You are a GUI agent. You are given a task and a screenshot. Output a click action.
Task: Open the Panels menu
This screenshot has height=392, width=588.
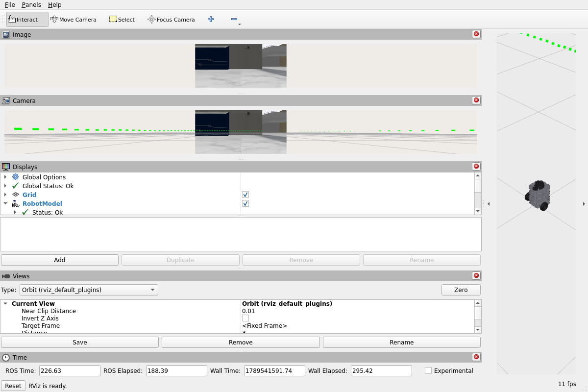(x=31, y=4)
